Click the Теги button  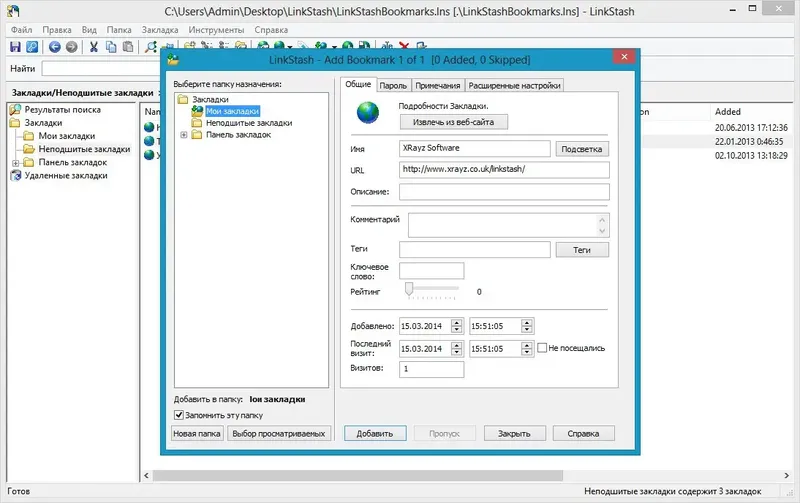point(582,250)
